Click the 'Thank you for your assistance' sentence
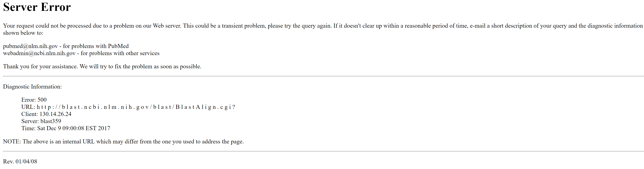The image size is (644, 169). [102, 66]
